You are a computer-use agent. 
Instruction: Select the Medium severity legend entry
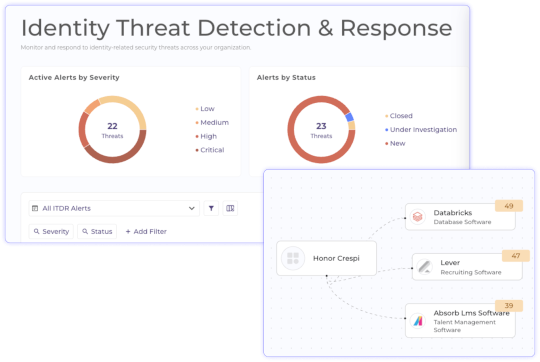point(212,123)
